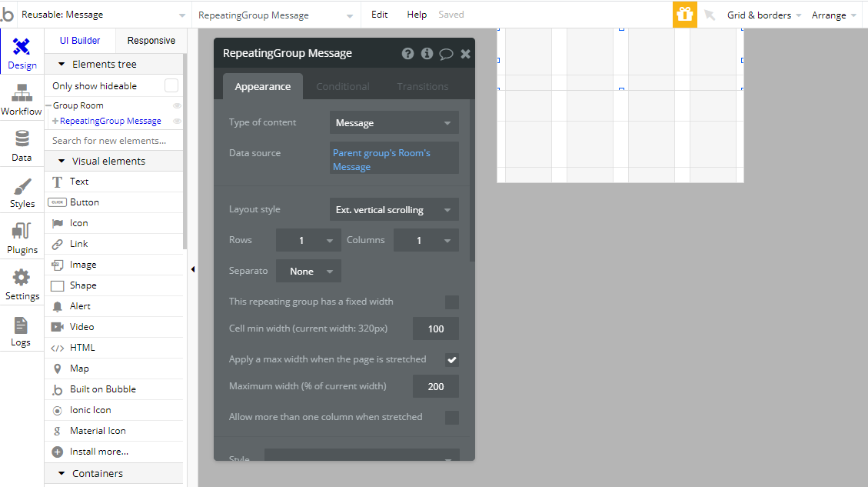Viewport: 868px width, 487px height.
Task: Open the Grid & borders dropdown
Action: [764, 15]
